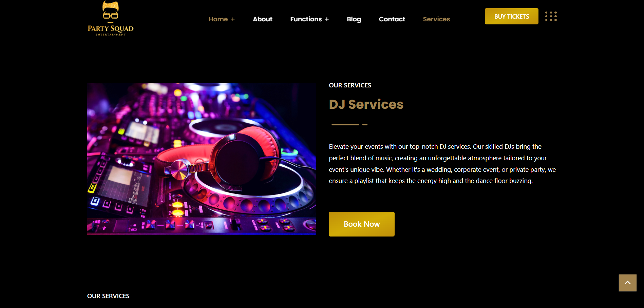Image resolution: width=644 pixels, height=308 pixels.
Task: Click the Buy Tickets button
Action: click(512, 16)
